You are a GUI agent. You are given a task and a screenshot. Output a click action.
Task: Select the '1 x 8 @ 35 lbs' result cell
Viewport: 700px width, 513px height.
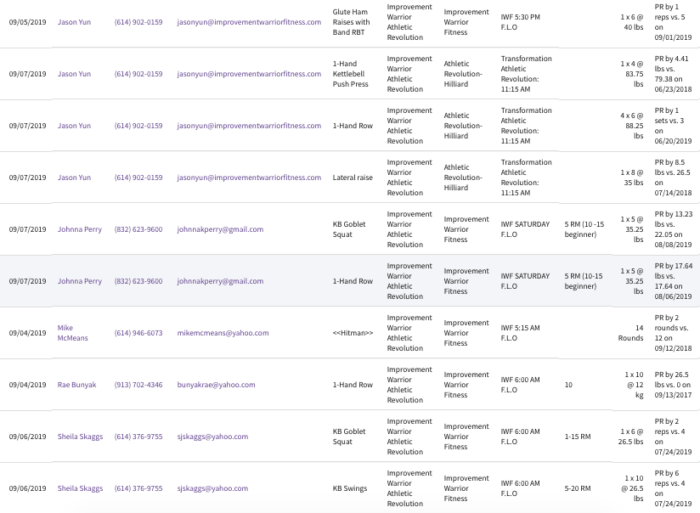tap(632, 177)
